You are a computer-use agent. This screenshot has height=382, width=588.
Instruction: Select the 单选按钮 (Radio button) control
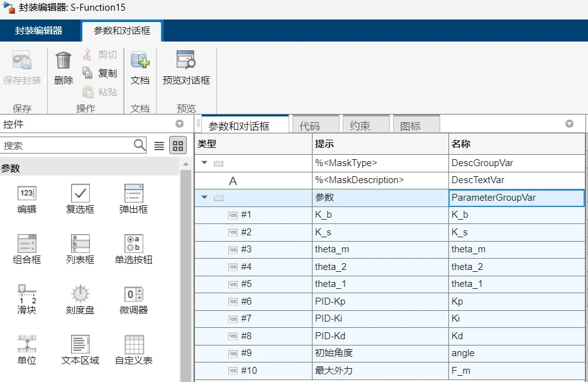click(133, 244)
